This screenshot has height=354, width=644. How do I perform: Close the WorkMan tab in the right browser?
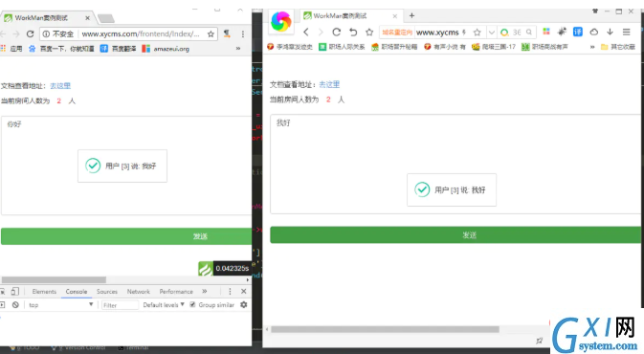(394, 16)
